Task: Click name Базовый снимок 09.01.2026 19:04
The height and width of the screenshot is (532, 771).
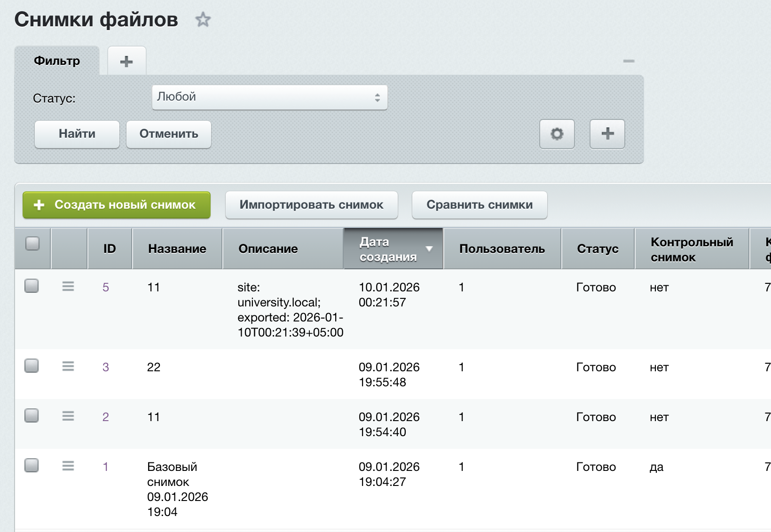Action: [x=178, y=489]
